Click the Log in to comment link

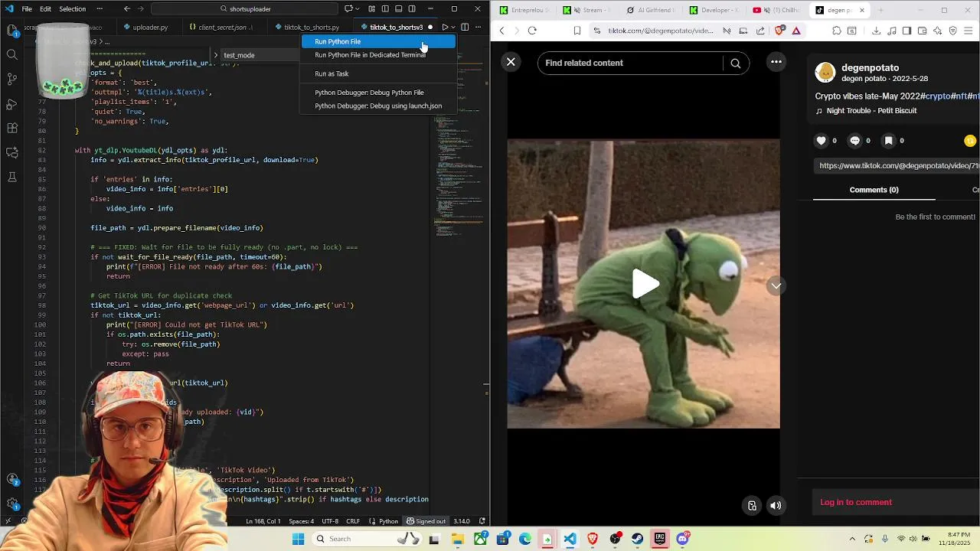(x=856, y=502)
